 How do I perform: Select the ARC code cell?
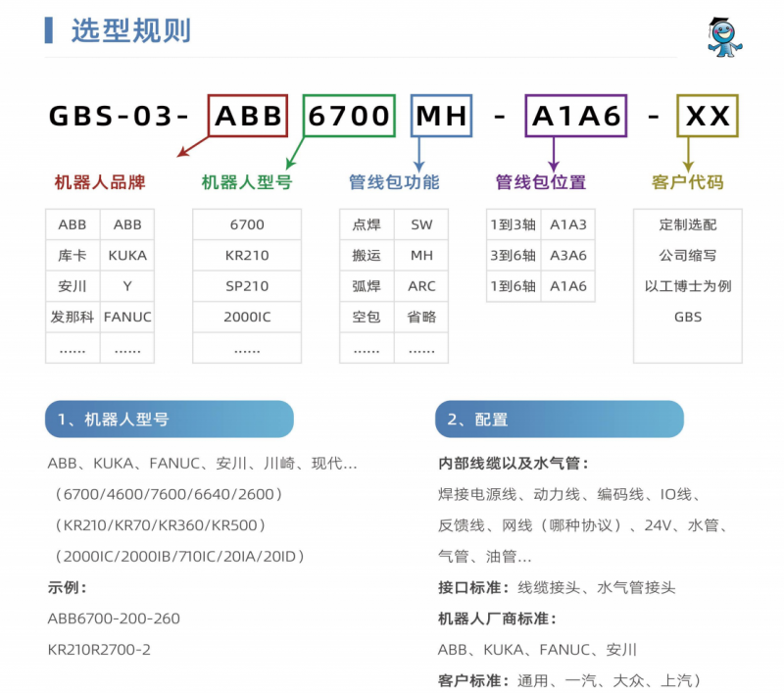click(x=421, y=286)
